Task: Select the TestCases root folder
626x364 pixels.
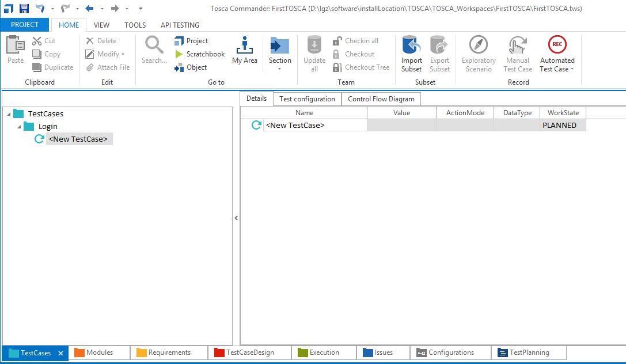Action: [45, 114]
